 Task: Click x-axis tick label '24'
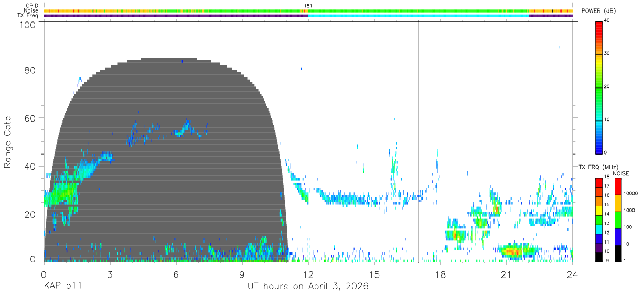click(x=573, y=274)
